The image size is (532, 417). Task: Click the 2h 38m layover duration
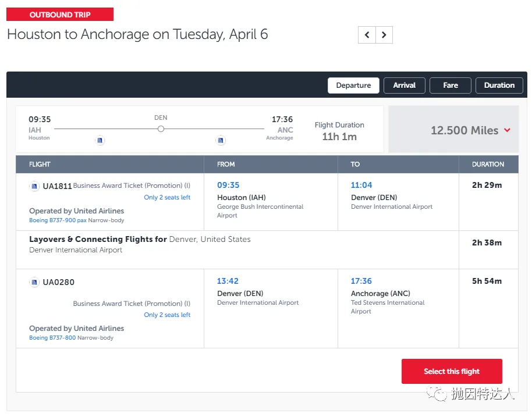pos(487,243)
